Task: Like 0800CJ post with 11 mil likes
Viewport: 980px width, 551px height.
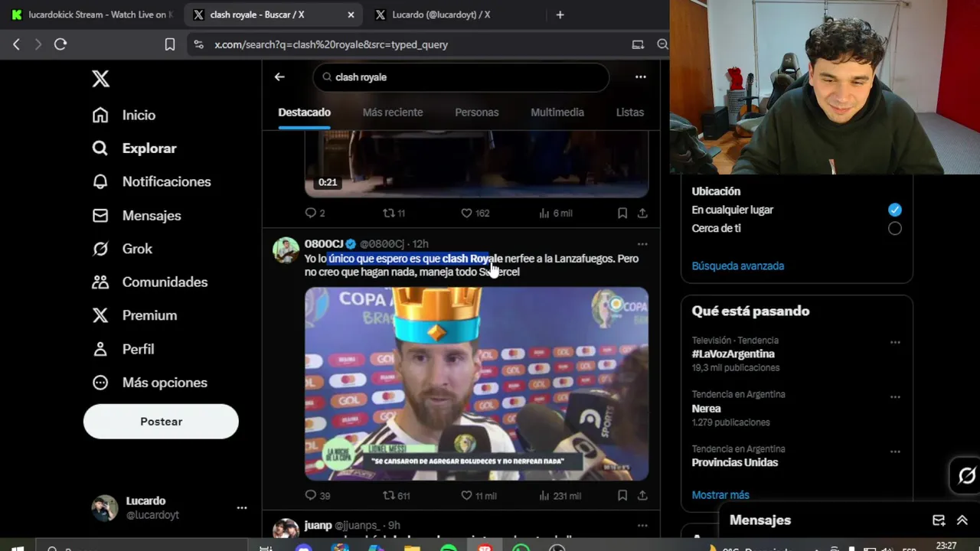Action: 479,495
